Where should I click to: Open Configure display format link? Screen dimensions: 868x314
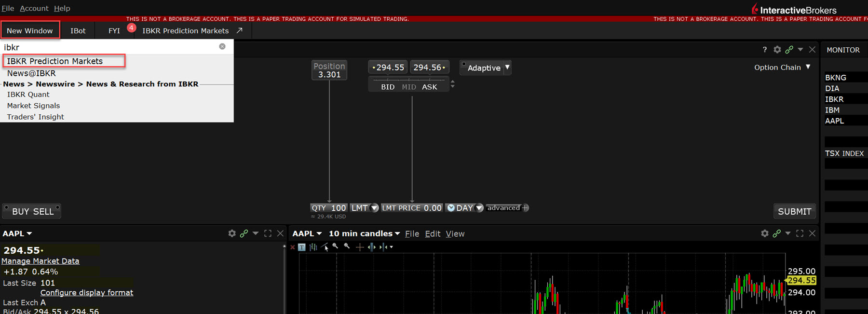87,293
